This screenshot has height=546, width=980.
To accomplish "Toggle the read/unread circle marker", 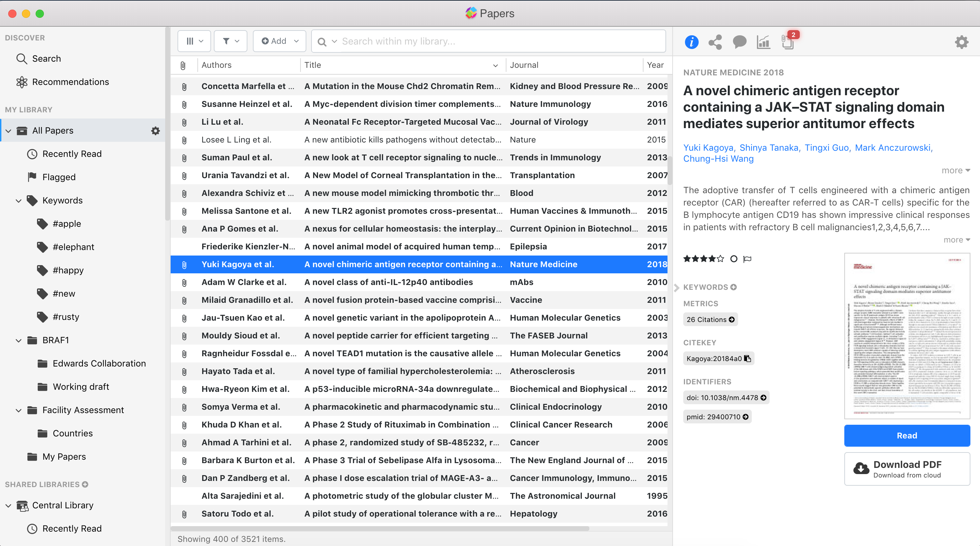I will [x=734, y=259].
